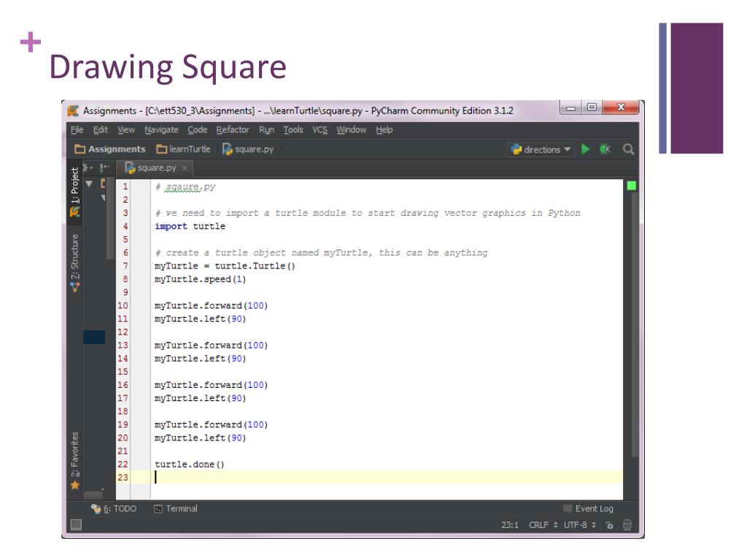
Task: Open the VCS menu
Action: tap(320, 130)
